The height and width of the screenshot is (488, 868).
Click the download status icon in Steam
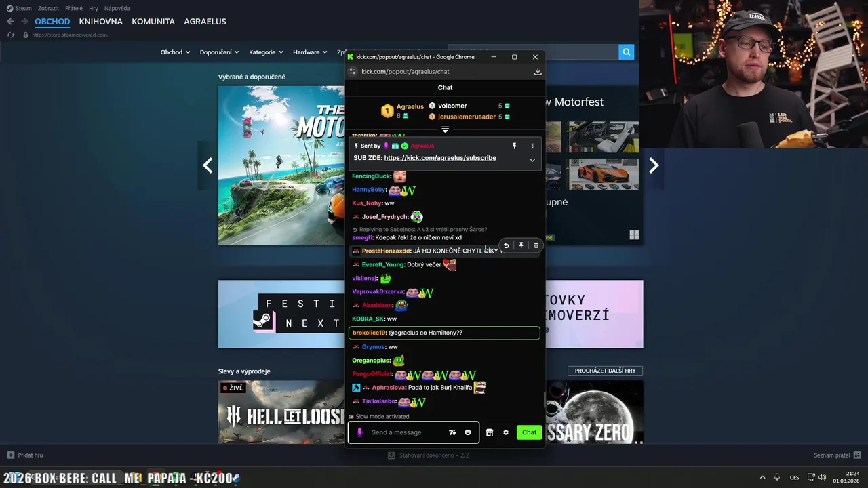click(391, 455)
